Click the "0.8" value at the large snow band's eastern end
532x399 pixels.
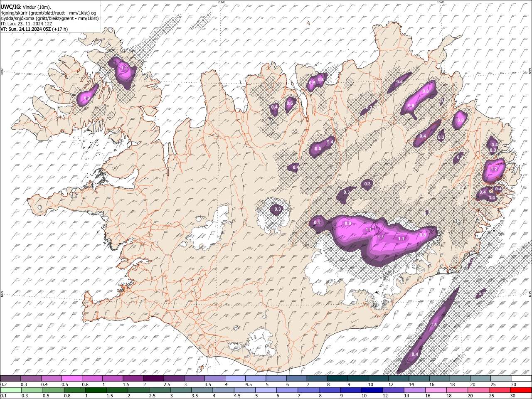pyautogui.click(x=422, y=235)
